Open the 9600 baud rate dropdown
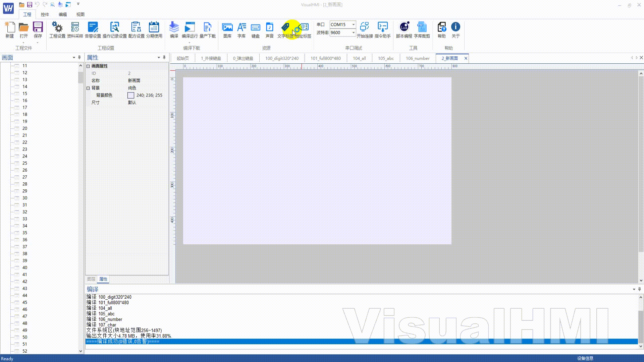This screenshot has height=362, width=644. tap(353, 33)
